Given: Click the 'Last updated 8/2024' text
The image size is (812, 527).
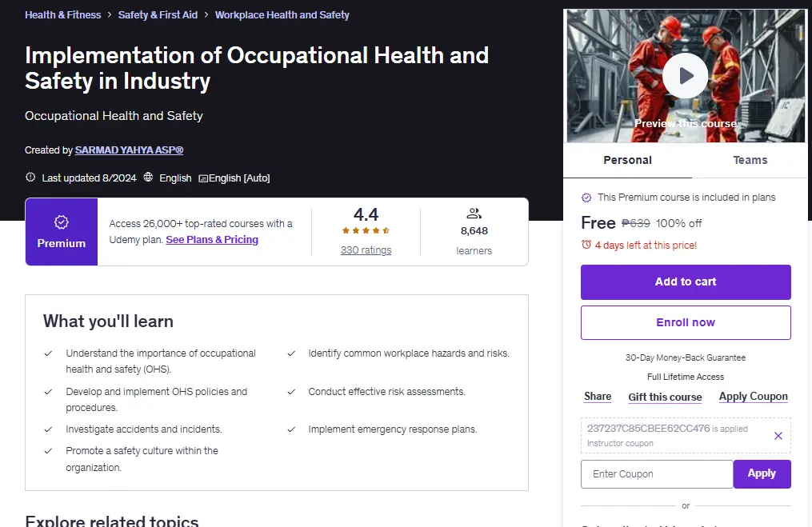Looking at the screenshot, I should [x=89, y=178].
